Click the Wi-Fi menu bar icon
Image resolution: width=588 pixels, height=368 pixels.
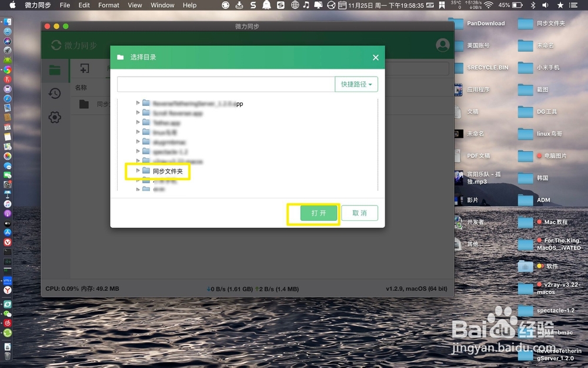[x=488, y=5]
